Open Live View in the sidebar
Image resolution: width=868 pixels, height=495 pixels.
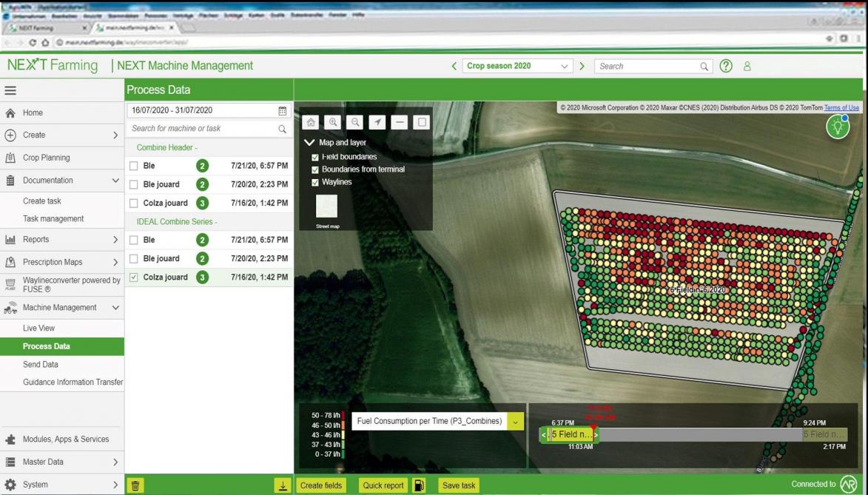click(x=38, y=329)
